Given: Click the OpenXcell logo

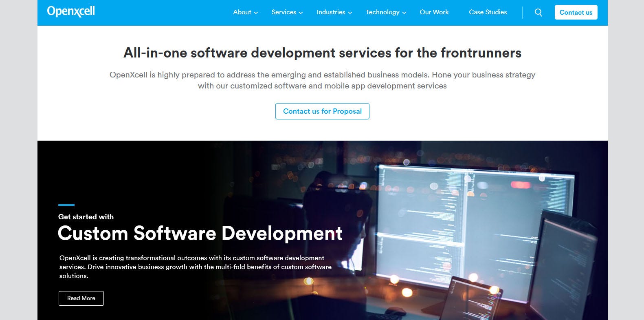Looking at the screenshot, I should coord(71,11).
